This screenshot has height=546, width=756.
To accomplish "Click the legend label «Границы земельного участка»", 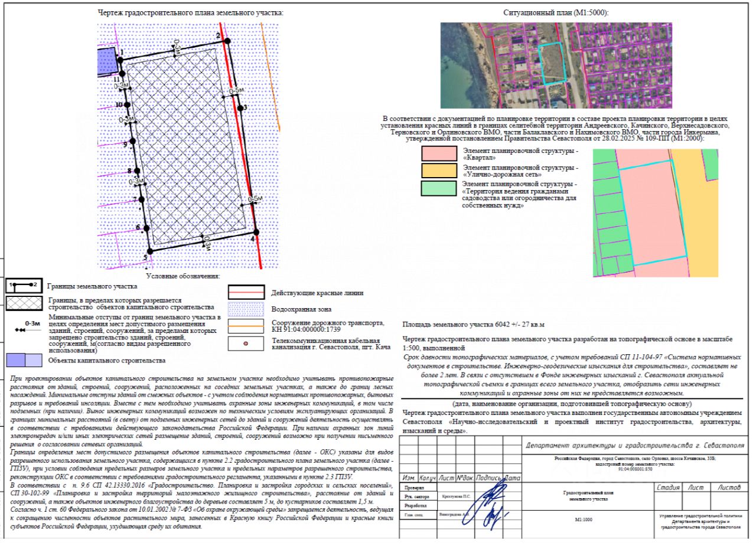I will coord(93,286).
